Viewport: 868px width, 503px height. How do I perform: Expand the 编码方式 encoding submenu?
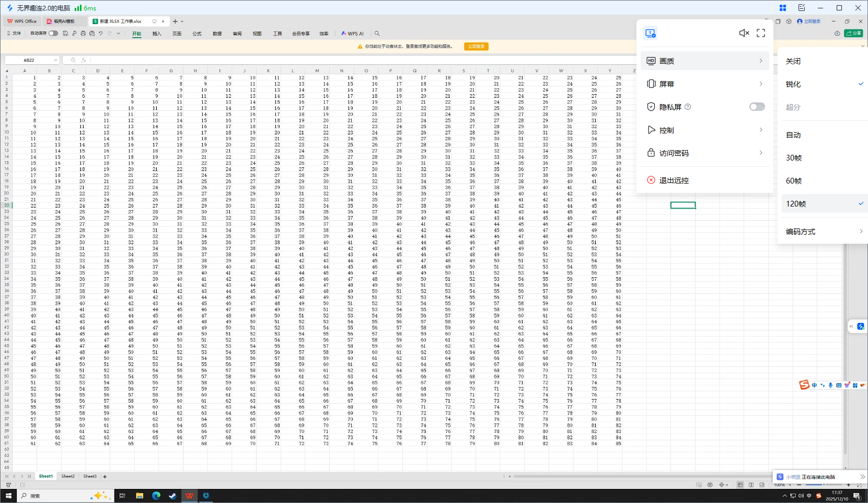(824, 232)
